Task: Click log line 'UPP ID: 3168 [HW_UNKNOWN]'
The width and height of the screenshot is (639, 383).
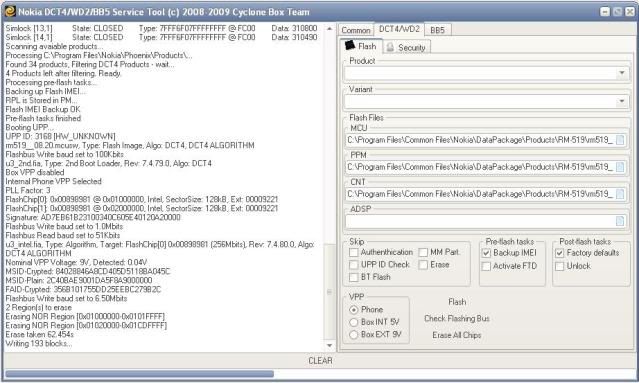Action: (60, 136)
